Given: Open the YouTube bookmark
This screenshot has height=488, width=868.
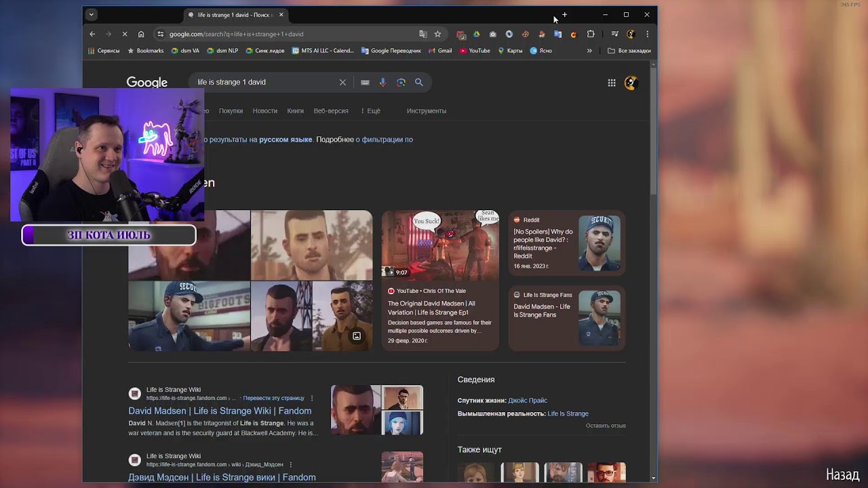Looking at the screenshot, I should (x=475, y=51).
